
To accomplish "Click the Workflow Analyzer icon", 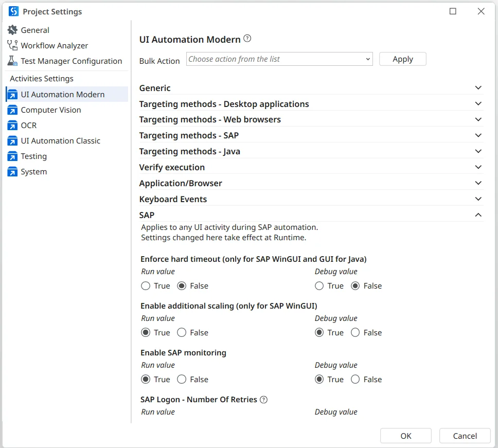I will pyautogui.click(x=12, y=45).
